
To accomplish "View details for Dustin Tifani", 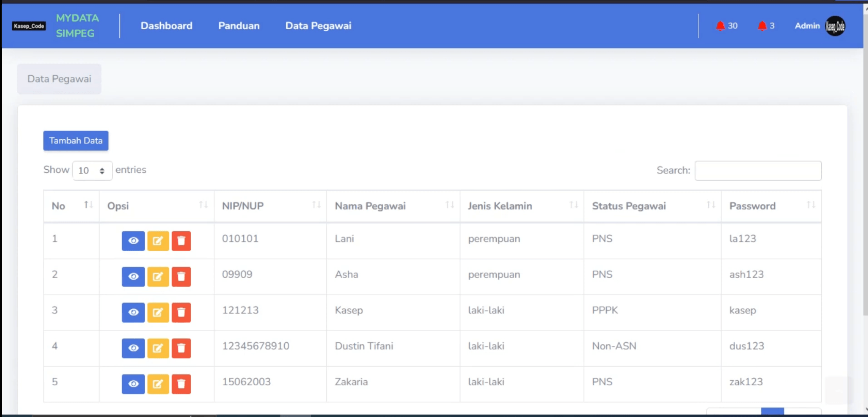I will click(x=133, y=348).
